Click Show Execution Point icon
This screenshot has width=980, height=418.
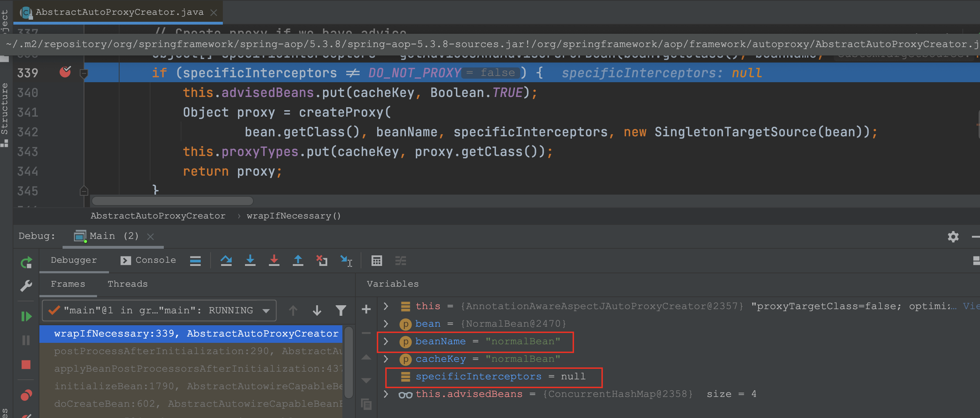pyautogui.click(x=195, y=261)
